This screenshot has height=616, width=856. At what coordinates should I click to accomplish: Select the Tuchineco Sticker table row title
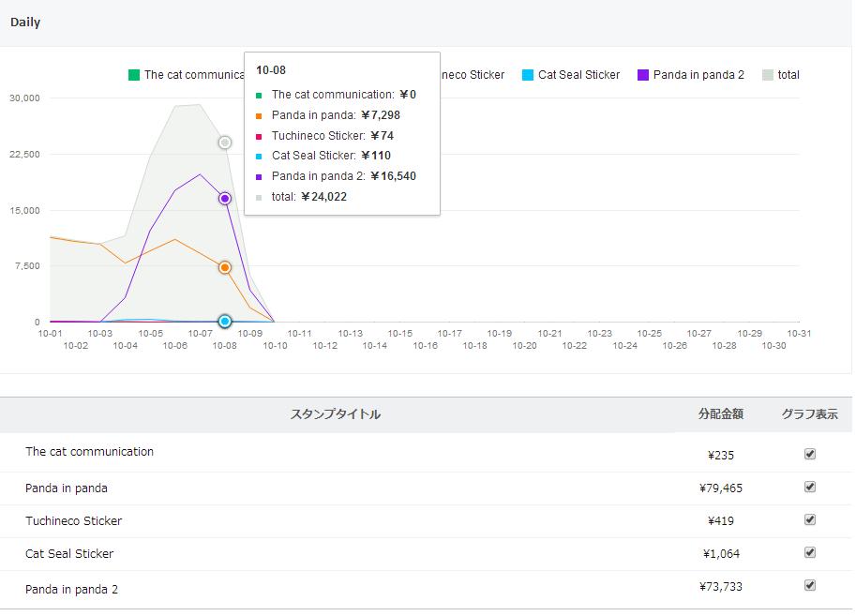(73, 521)
